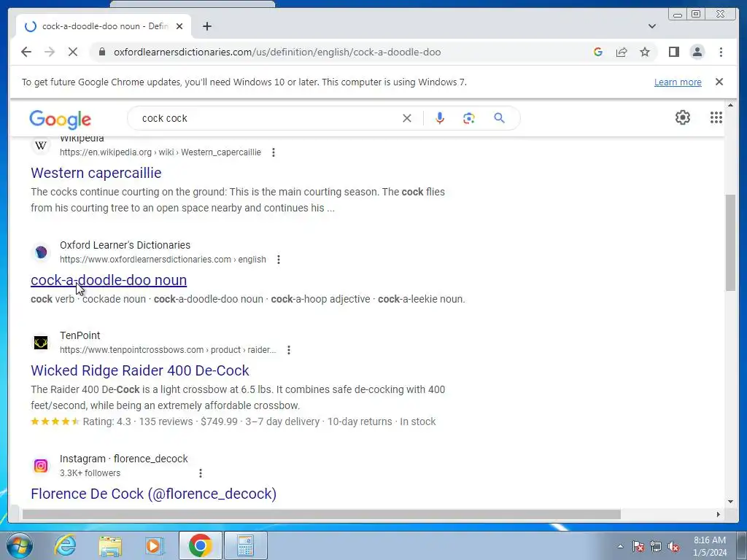This screenshot has height=560, width=747.
Task: Bookmark this page with the star icon
Action: pos(645,52)
